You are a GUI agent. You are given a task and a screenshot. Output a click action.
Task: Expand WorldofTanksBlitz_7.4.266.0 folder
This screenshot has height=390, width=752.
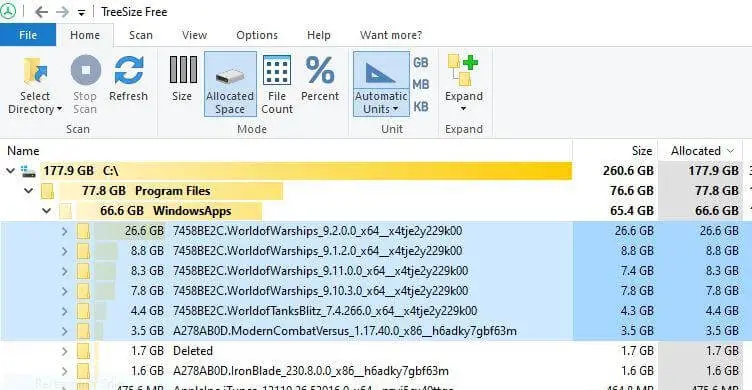point(65,311)
